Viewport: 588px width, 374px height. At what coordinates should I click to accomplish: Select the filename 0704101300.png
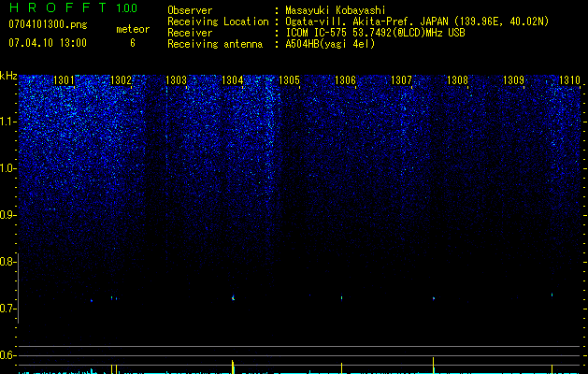tap(48, 25)
